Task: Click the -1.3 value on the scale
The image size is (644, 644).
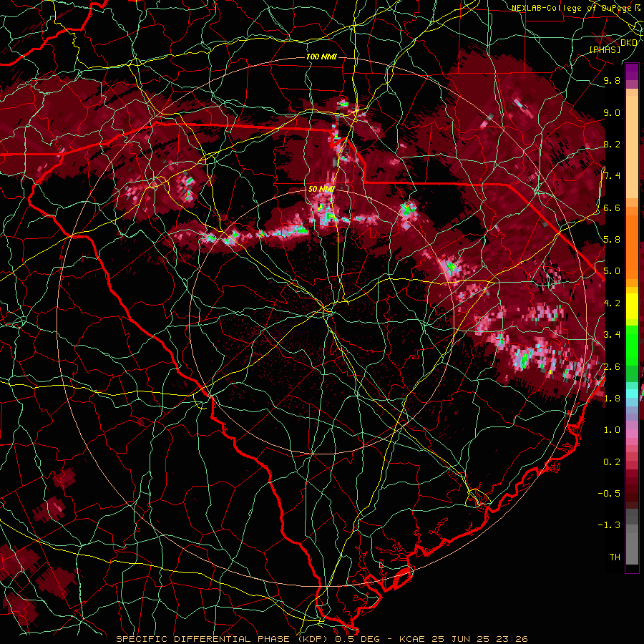Action: [x=609, y=525]
